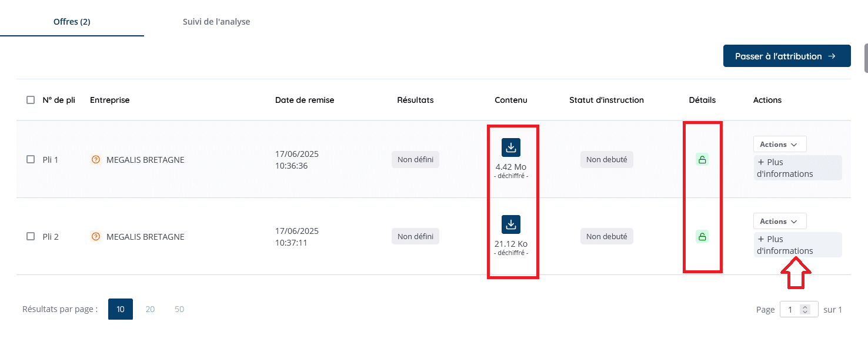Click the vertical scrollbar thumb
The image size is (868, 342).
(x=866, y=58)
